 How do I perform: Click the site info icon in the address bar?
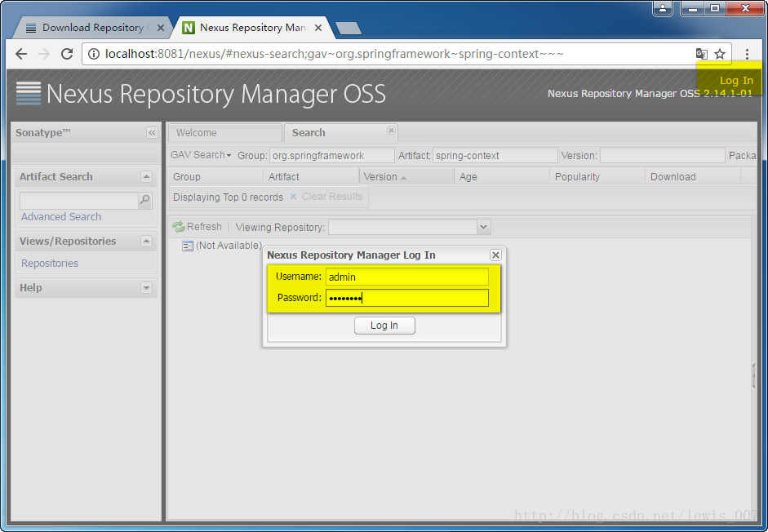[x=94, y=54]
